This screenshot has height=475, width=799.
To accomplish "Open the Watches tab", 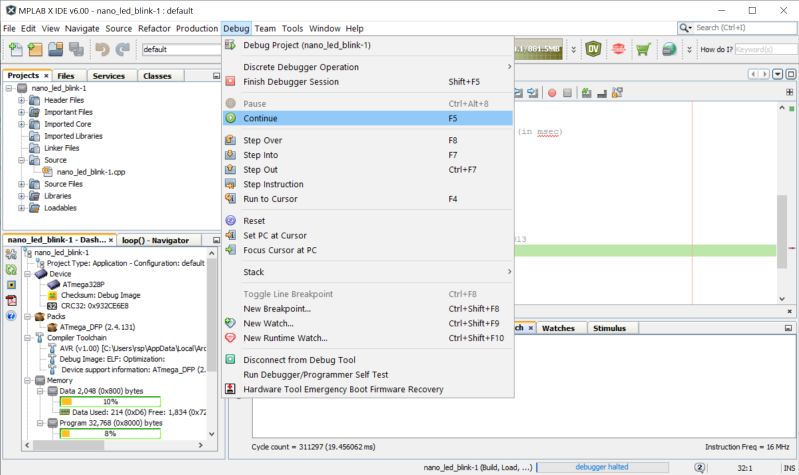I will [558, 328].
